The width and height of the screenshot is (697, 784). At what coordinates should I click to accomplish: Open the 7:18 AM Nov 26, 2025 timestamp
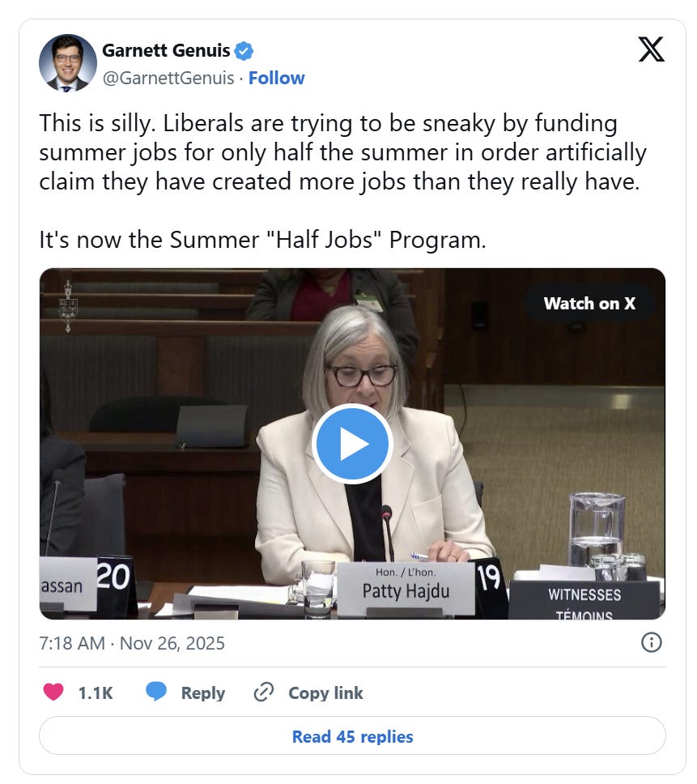click(x=132, y=643)
